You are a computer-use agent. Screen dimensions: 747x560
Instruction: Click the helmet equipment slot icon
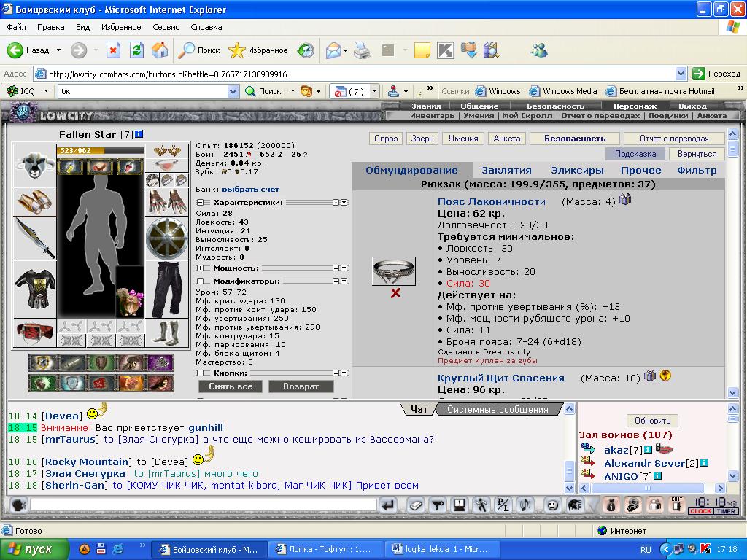[x=34, y=165]
